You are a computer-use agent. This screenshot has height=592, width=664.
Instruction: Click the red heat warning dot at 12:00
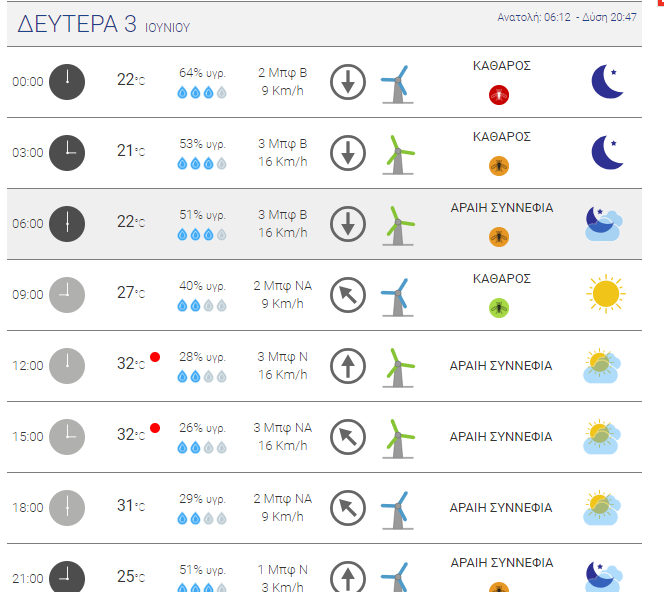[155, 357]
